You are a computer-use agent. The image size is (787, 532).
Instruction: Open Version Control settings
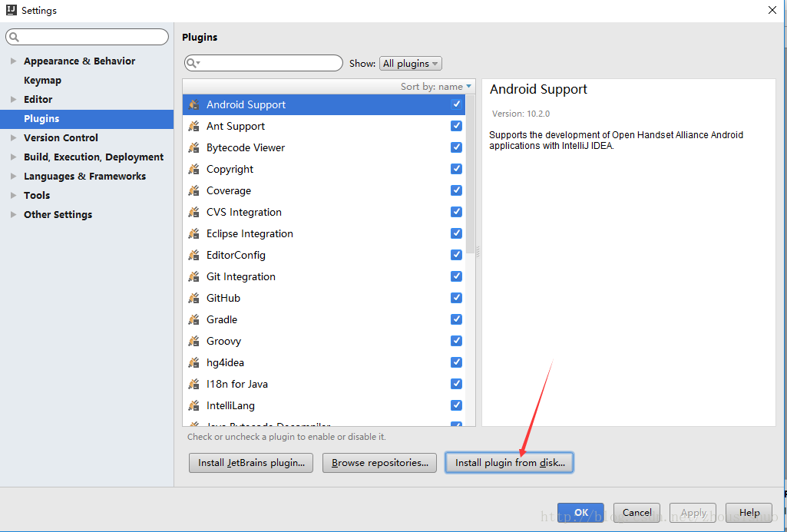61,137
